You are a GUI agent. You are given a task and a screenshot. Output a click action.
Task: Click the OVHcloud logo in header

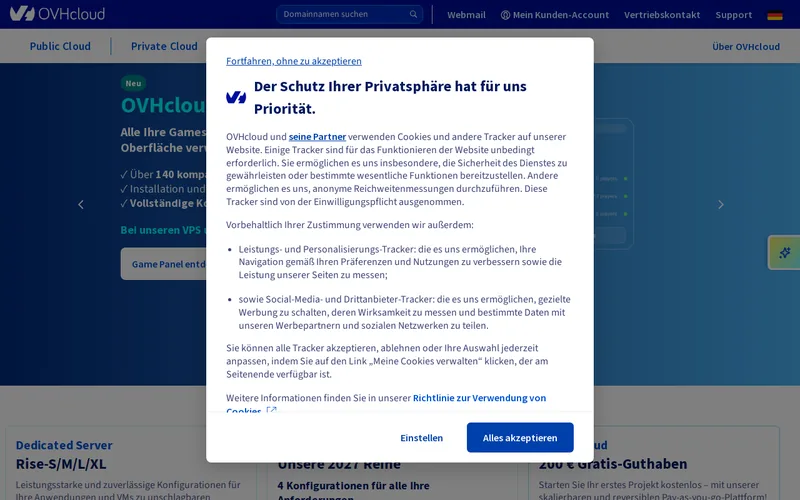[x=57, y=13]
